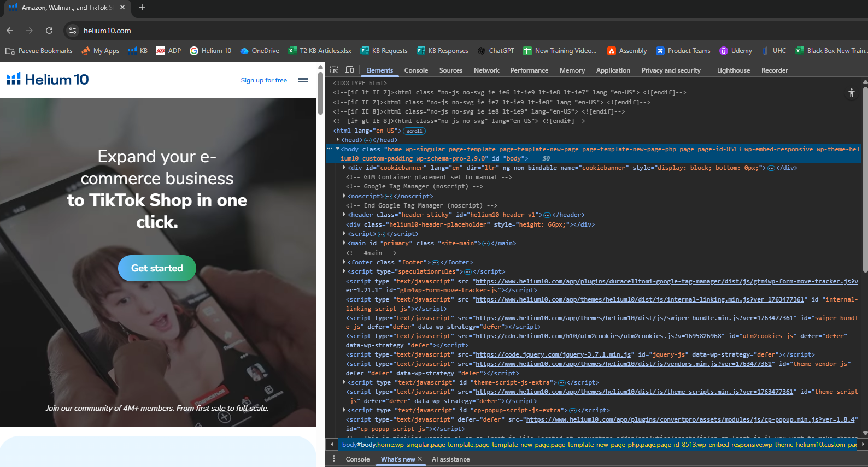
Task: Click the page vertical scrollbar thumb
Action: [320, 93]
